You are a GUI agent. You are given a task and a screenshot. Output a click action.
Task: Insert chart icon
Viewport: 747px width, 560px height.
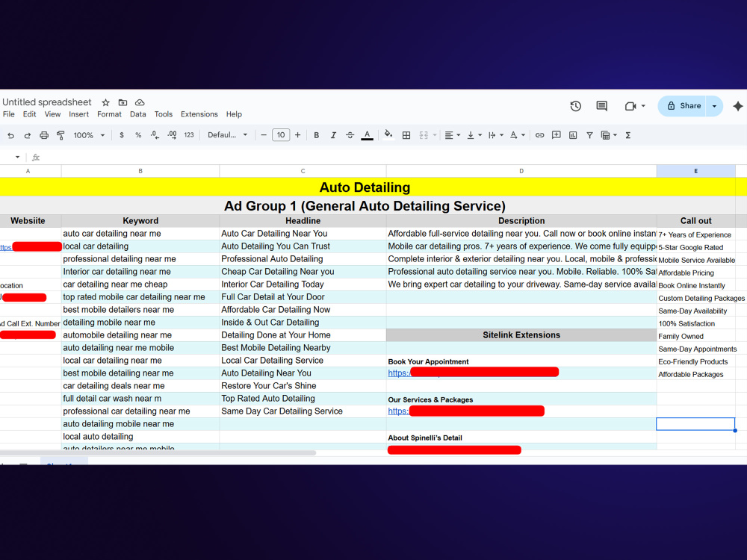[x=573, y=135]
